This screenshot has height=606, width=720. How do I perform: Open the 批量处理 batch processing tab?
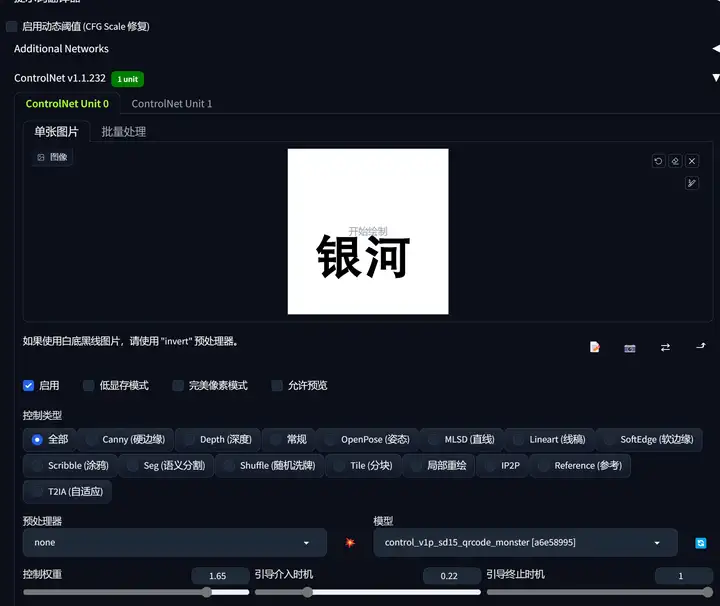click(x=124, y=132)
